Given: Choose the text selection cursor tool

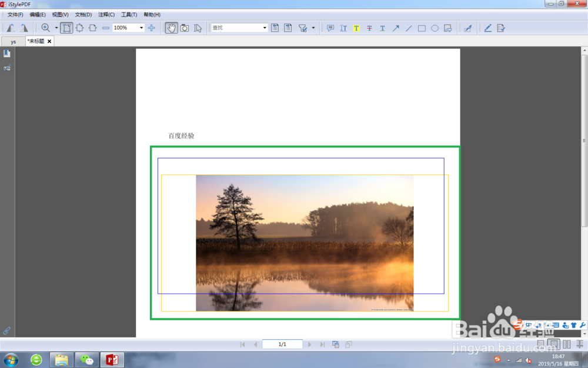Looking at the screenshot, I should (x=198, y=28).
